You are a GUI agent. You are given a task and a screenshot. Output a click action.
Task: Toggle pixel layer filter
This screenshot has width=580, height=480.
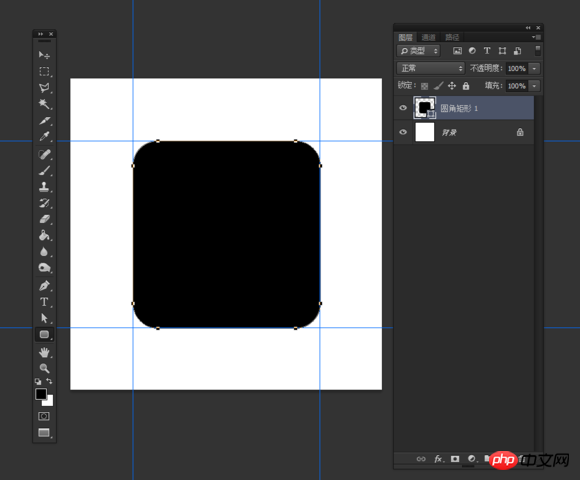pyautogui.click(x=458, y=51)
